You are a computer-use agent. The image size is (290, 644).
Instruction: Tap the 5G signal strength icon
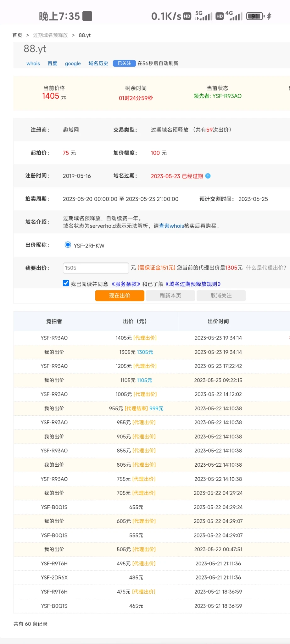[204, 16]
